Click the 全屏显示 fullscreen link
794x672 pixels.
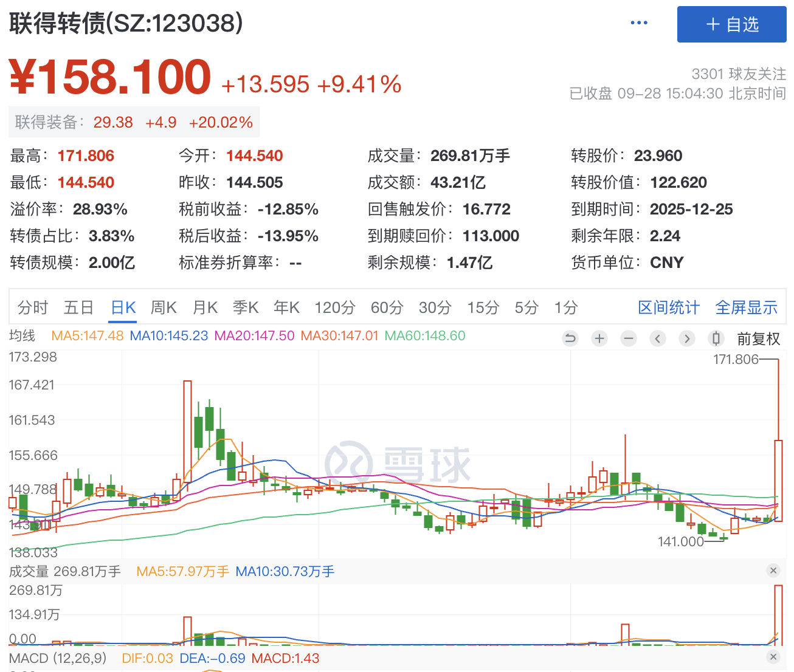coord(747,307)
